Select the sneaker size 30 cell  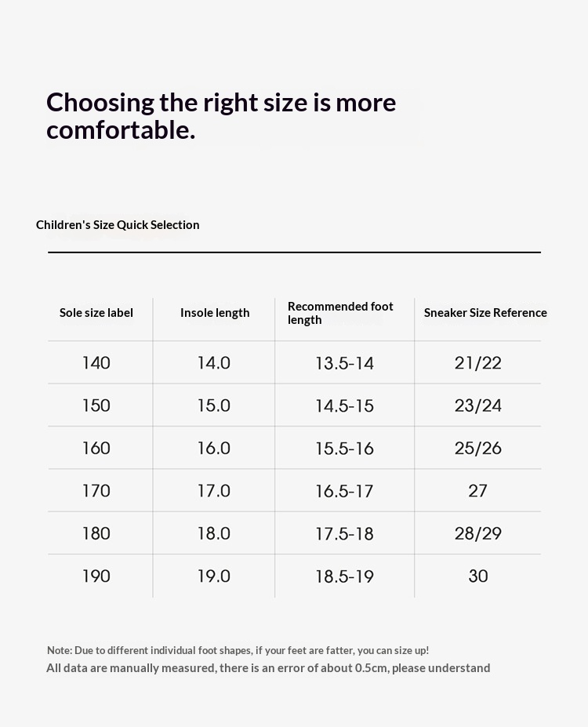(x=477, y=576)
